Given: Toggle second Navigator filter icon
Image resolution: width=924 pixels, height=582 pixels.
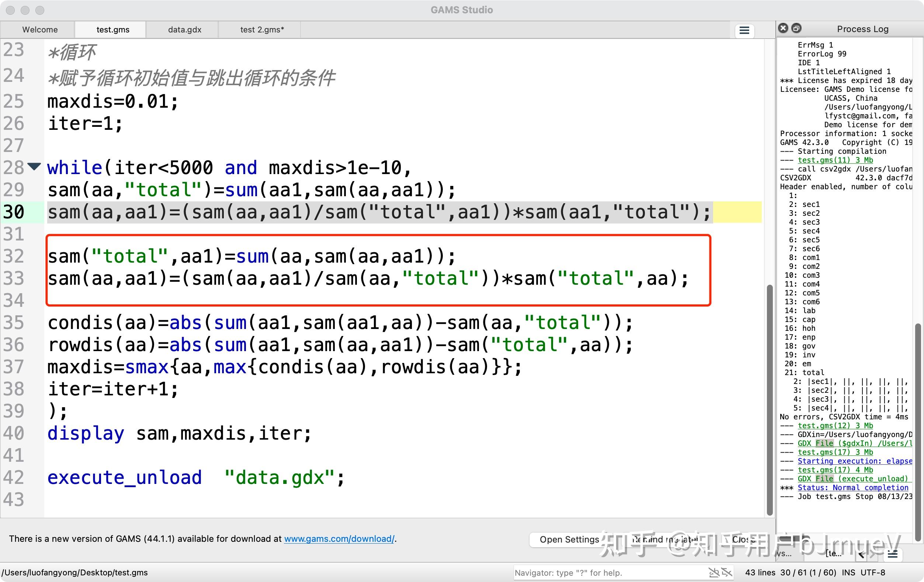Looking at the screenshot, I should click(x=726, y=572).
